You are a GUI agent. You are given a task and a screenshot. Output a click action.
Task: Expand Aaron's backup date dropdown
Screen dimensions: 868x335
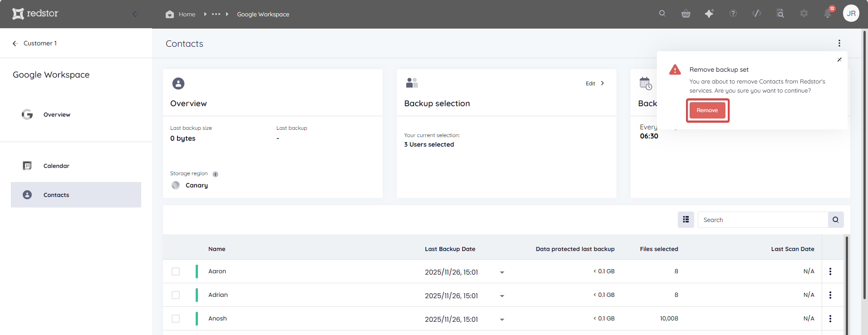click(x=502, y=272)
